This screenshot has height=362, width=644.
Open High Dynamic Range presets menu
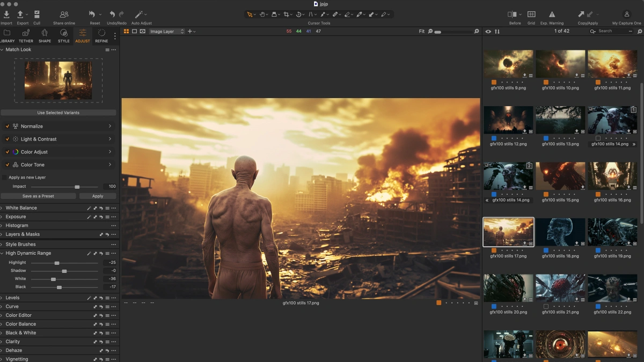pyautogui.click(x=107, y=253)
